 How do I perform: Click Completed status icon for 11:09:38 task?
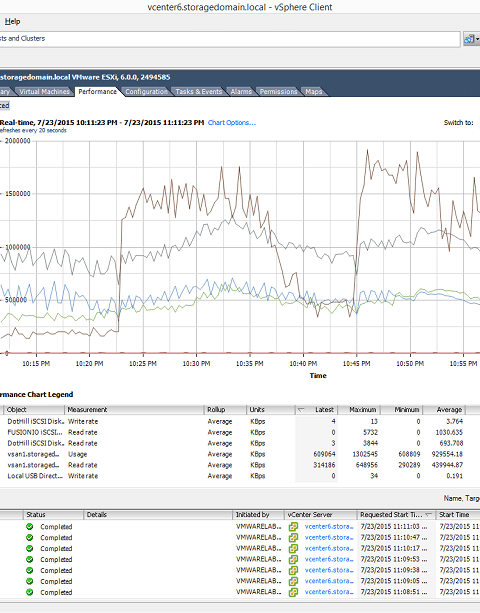click(x=30, y=570)
